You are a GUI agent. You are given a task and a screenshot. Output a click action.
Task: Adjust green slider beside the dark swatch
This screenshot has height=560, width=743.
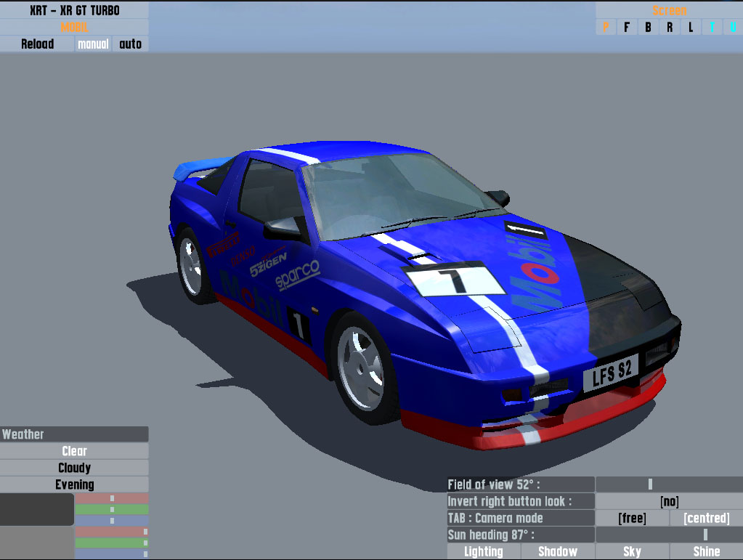coord(112,509)
